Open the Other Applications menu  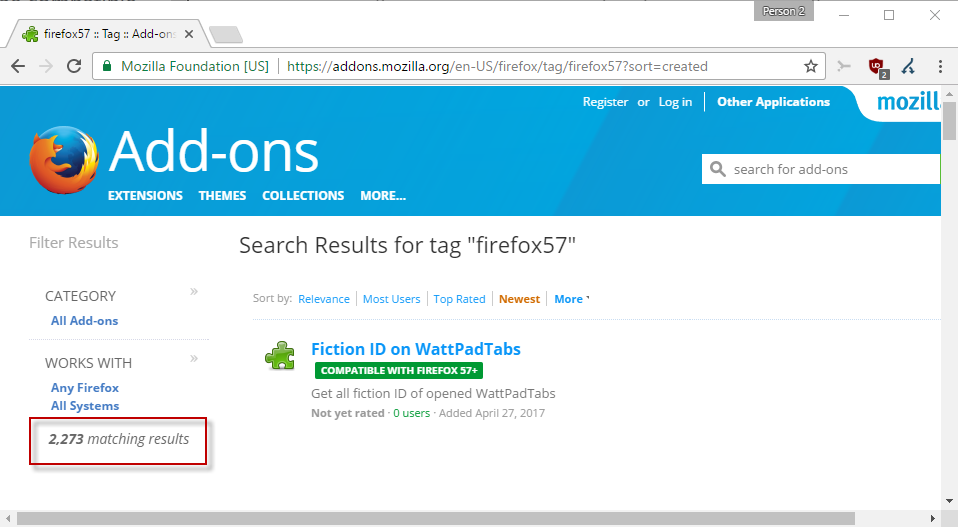point(773,102)
